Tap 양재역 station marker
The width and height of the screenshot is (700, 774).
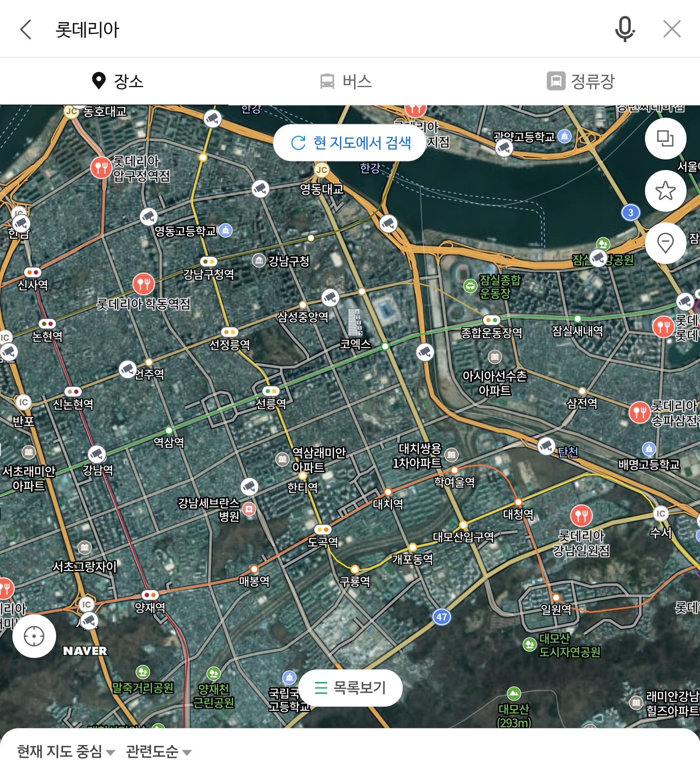150,595
